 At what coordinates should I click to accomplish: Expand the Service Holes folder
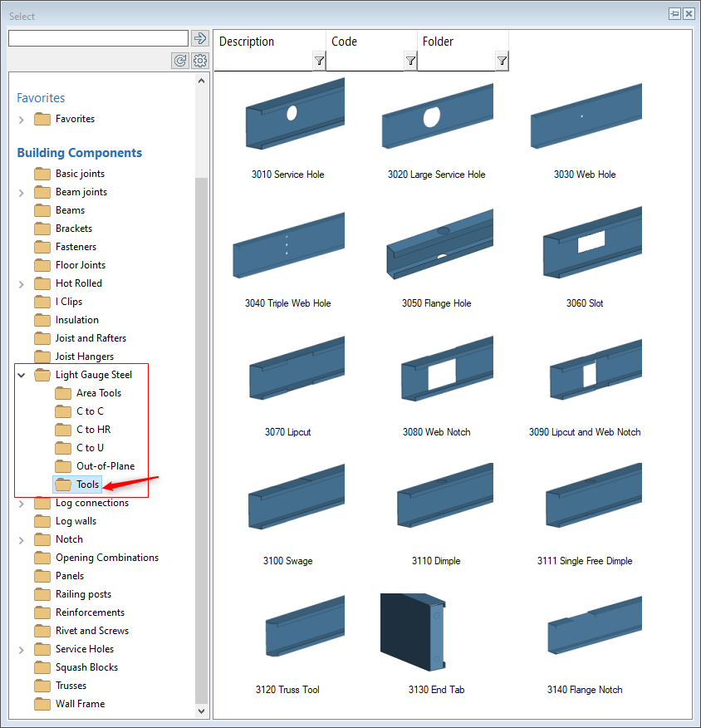coord(22,650)
